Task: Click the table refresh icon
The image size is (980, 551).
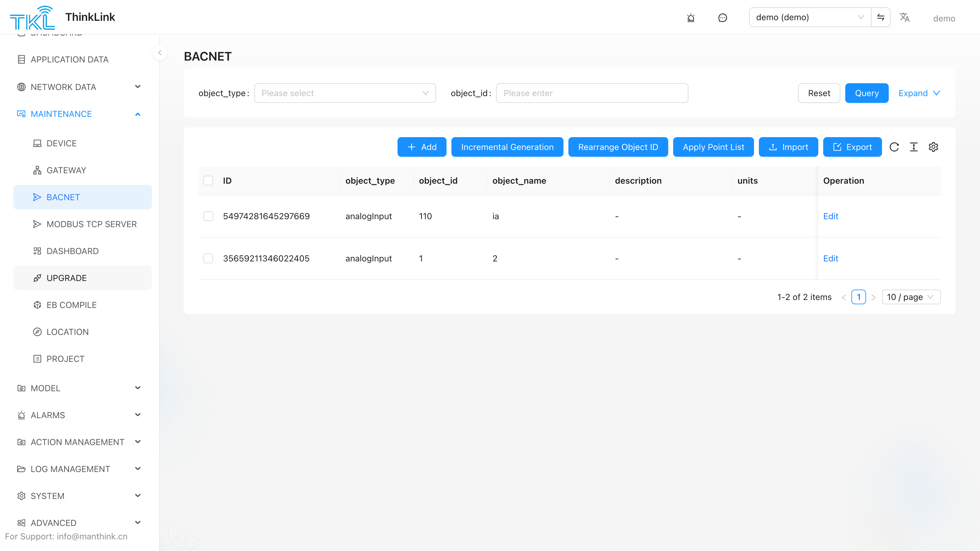Action: click(894, 147)
